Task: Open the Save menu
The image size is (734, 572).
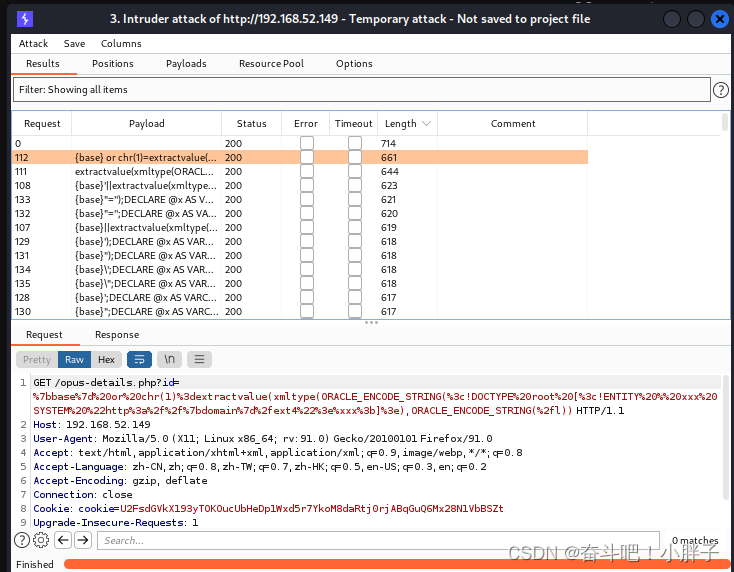Action: pos(74,44)
